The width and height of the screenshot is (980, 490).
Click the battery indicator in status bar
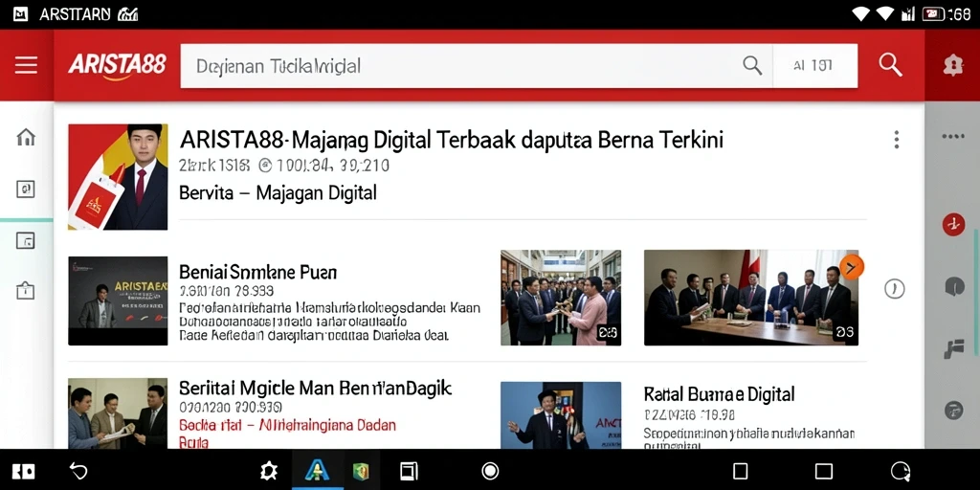pyautogui.click(x=932, y=13)
